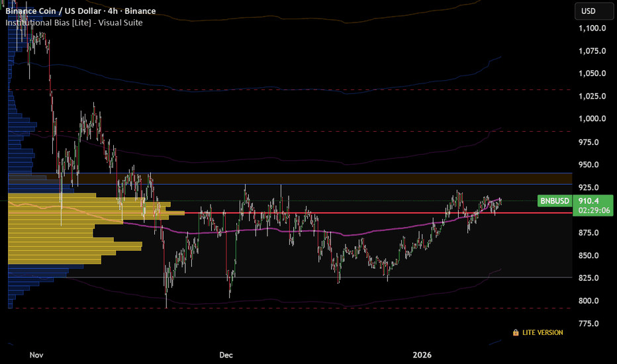Click the Binance Coin / US Dollar chart title
Image resolution: width=617 pixels, height=364 pixels.
coord(81,11)
